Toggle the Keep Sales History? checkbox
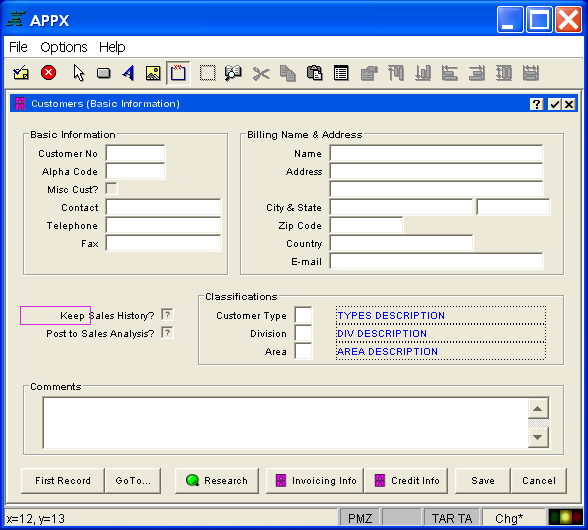 pos(167,315)
